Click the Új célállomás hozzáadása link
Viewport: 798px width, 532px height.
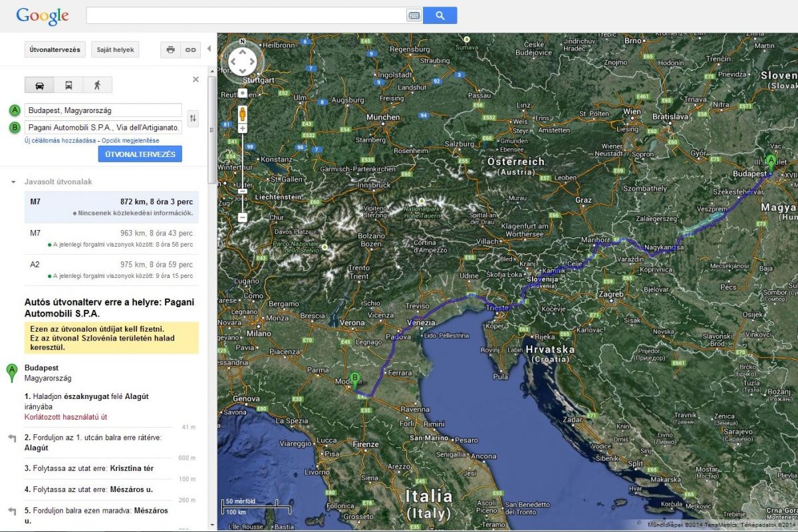[x=60, y=141]
